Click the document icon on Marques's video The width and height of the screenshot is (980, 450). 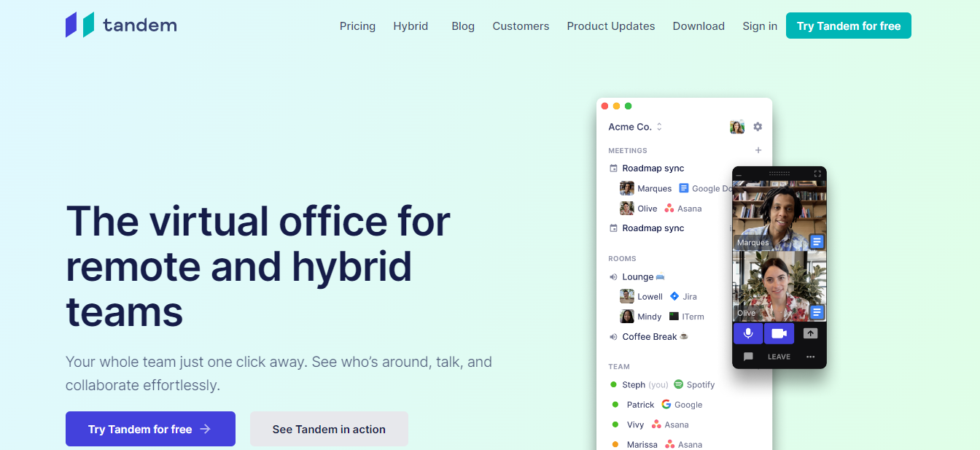tap(817, 241)
